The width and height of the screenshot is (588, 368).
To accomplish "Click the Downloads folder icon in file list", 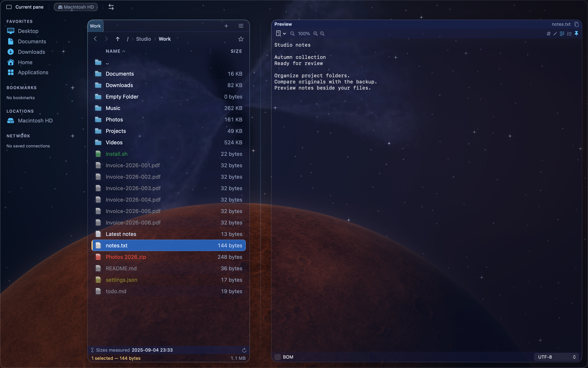I will (x=98, y=85).
